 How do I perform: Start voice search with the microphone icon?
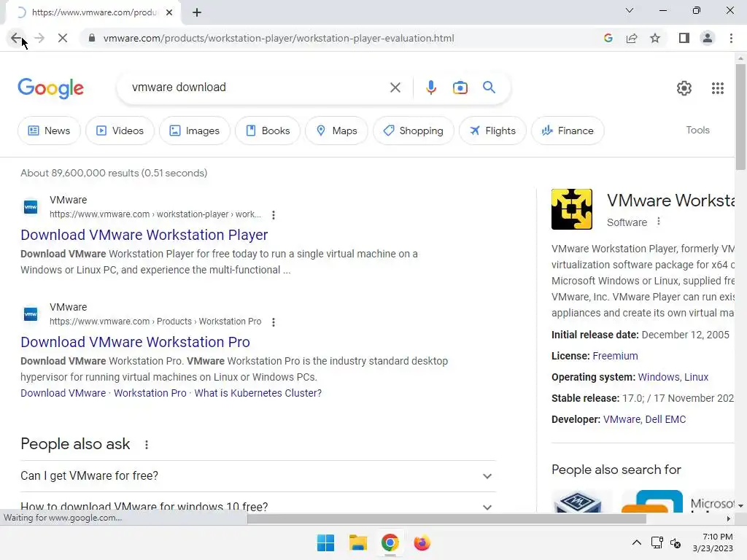[x=430, y=87]
